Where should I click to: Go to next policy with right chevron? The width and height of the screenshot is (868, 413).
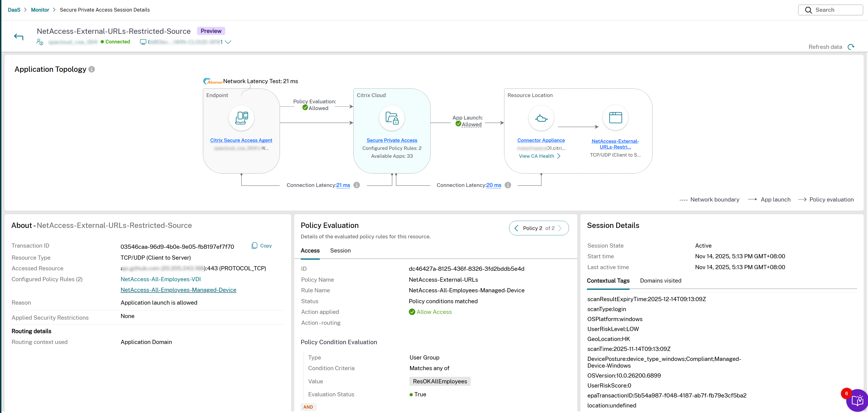[560, 228]
